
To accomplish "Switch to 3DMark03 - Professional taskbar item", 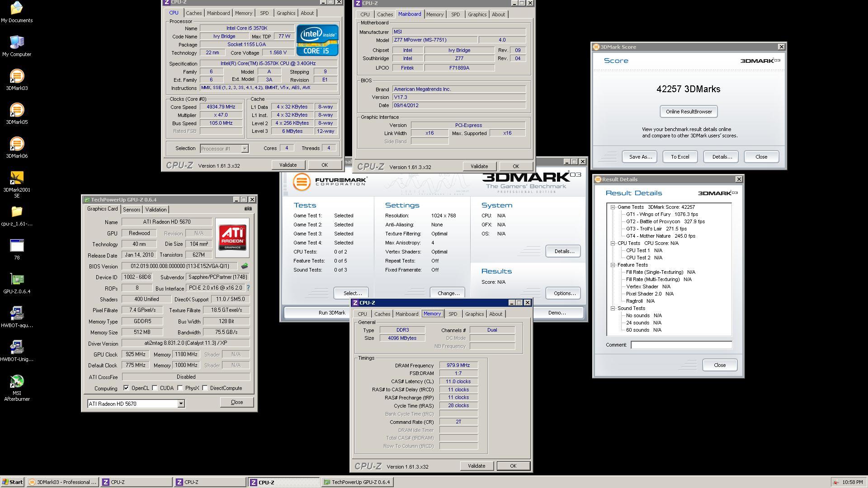I will tap(62, 482).
